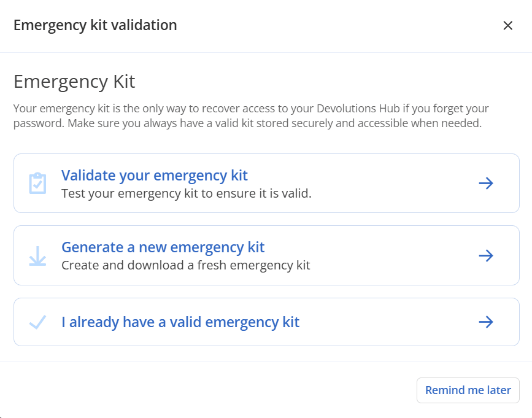Click the "Emergency Kit" section heading
532x418 pixels.
tap(74, 82)
